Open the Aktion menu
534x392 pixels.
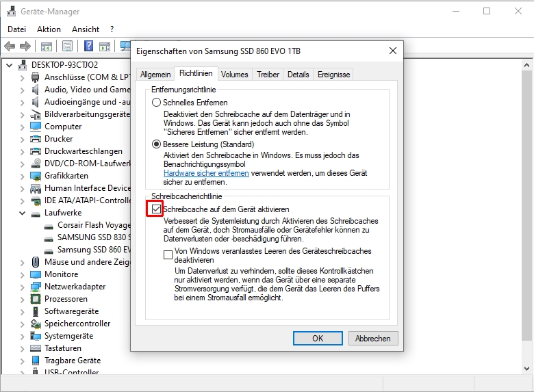point(49,29)
